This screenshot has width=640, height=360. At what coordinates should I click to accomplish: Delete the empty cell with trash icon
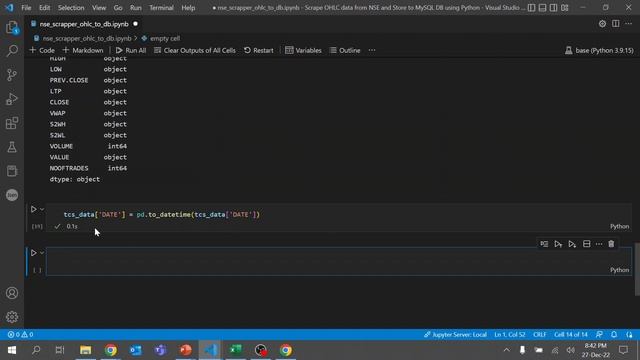click(611, 244)
